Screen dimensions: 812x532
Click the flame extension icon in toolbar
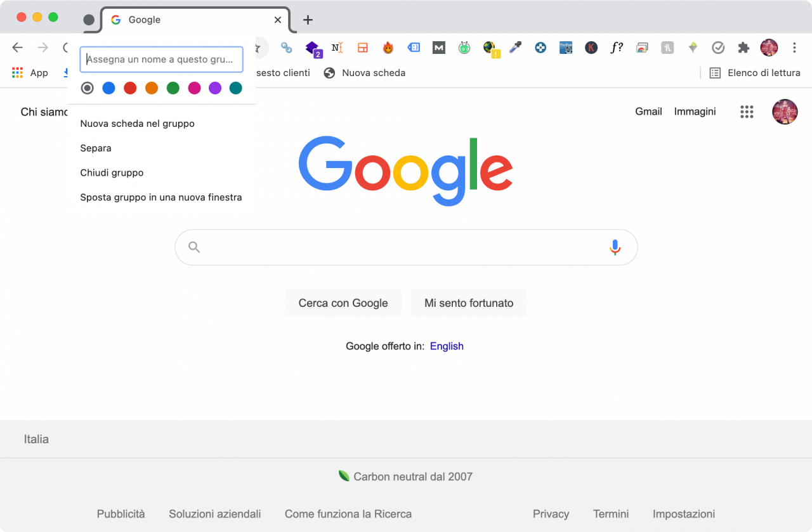pyautogui.click(x=388, y=48)
